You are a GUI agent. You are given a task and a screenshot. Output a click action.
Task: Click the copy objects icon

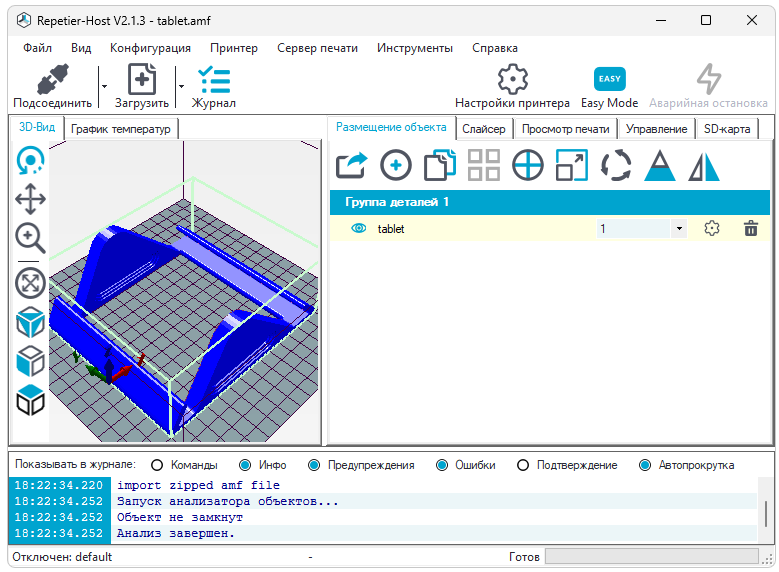click(440, 165)
